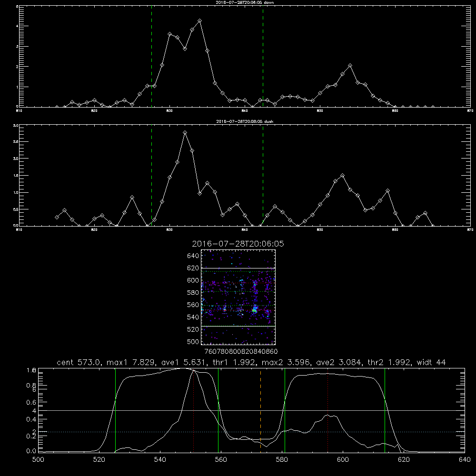Click the right green dashed line in dusk plot
The height and width of the screenshot is (476, 476).
[263, 175]
